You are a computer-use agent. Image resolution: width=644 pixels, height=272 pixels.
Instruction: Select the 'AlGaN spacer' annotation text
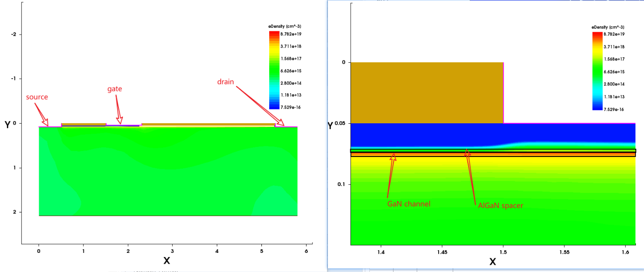click(500, 206)
